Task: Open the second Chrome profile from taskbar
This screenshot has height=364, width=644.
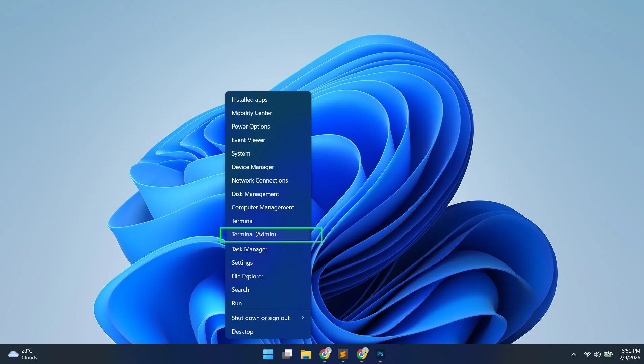Action: click(x=362, y=354)
